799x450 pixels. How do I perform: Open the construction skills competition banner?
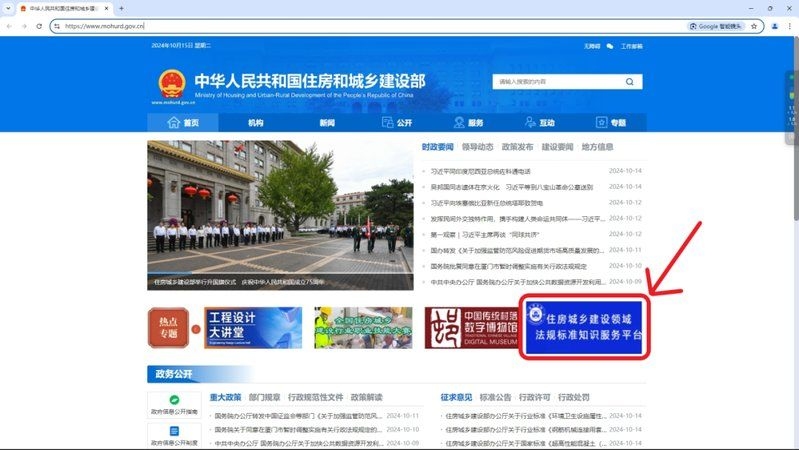(363, 328)
